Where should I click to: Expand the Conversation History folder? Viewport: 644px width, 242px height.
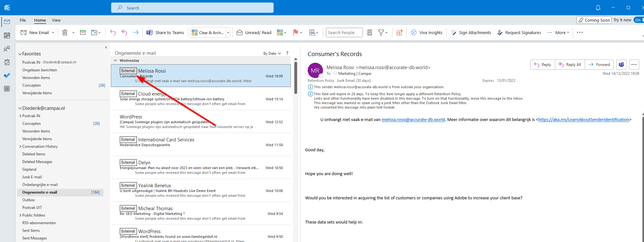click(20, 146)
